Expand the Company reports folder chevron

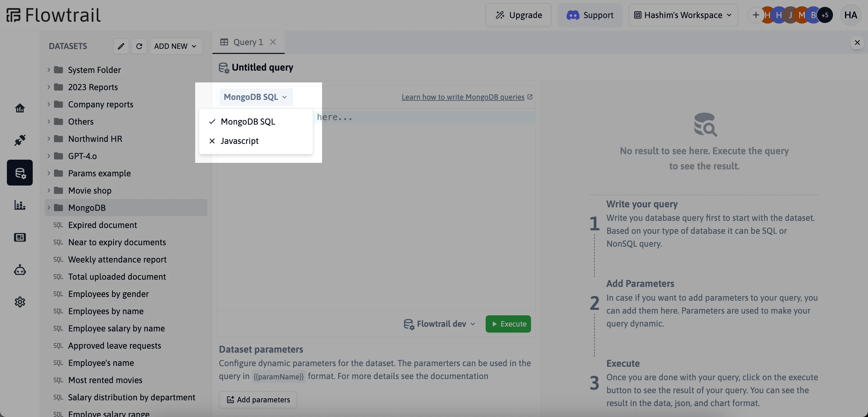[x=49, y=104]
